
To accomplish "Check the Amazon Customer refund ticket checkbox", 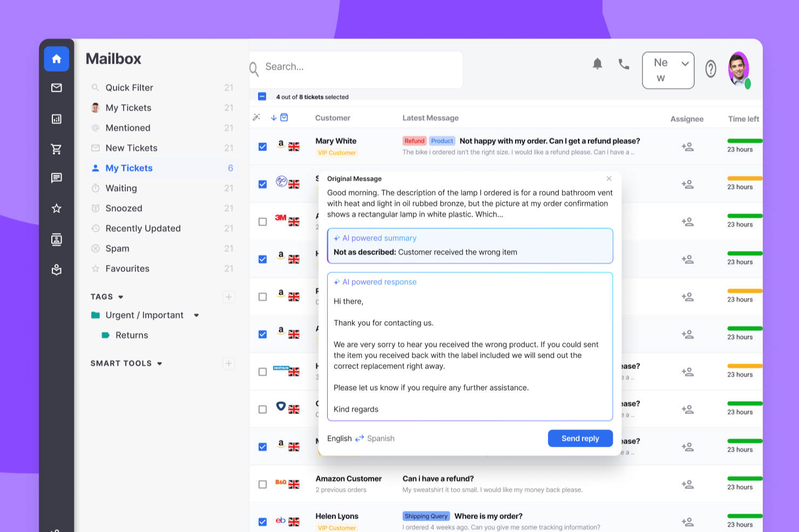I will coord(262,484).
